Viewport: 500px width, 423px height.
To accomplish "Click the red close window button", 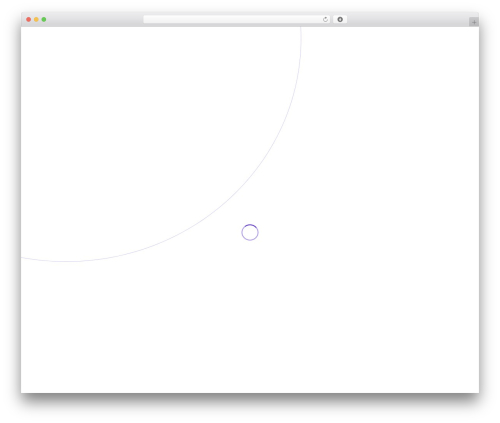I will click(29, 19).
